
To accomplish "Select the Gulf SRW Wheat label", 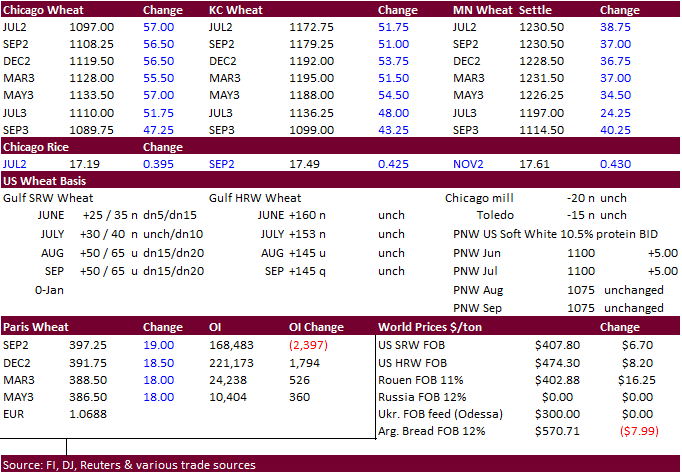I will (x=46, y=198).
